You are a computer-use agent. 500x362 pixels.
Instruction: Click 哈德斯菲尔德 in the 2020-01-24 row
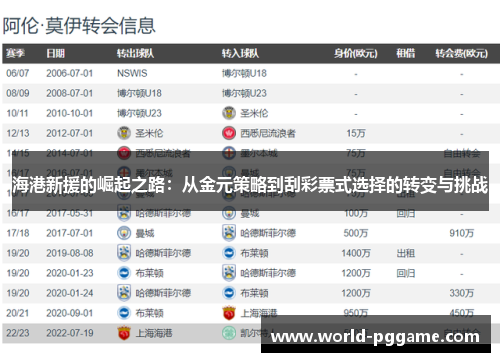(x=163, y=293)
